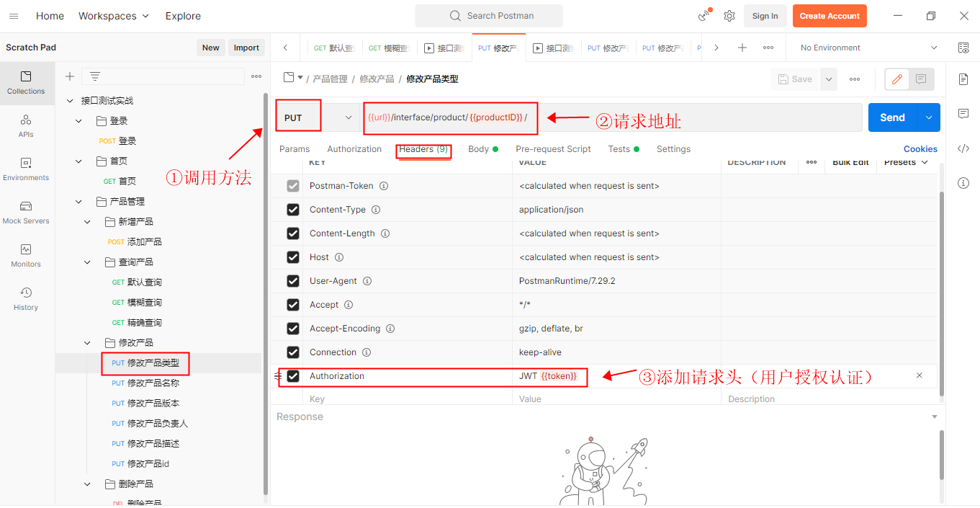Image resolution: width=980 pixels, height=508 pixels.
Task: Open a new request tab with plus
Action: [x=742, y=48]
